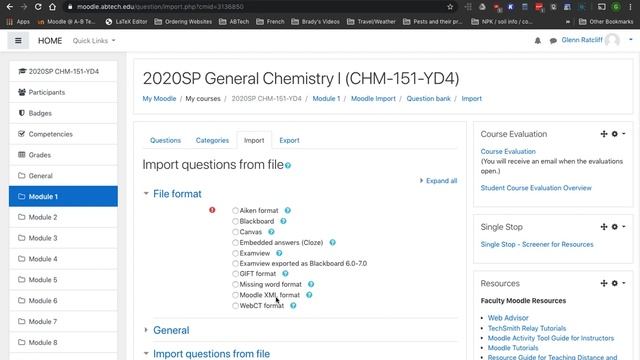Screen dimensions: 640x360
Task: Show help for Moodle XML format
Action: [309, 295]
